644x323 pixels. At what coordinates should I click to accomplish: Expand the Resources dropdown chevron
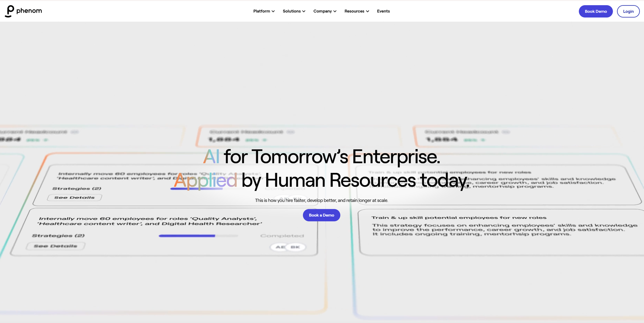pyautogui.click(x=367, y=11)
